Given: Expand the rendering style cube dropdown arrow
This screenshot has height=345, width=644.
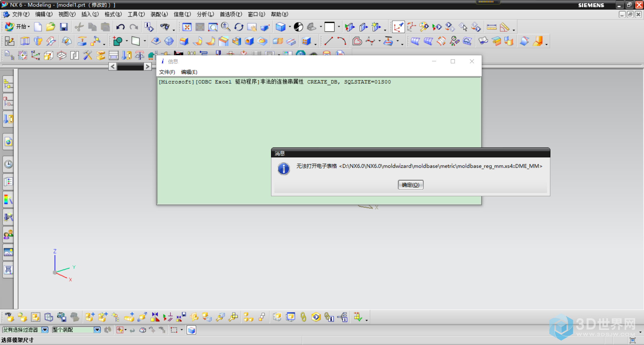Looking at the screenshot, I should pos(290,27).
